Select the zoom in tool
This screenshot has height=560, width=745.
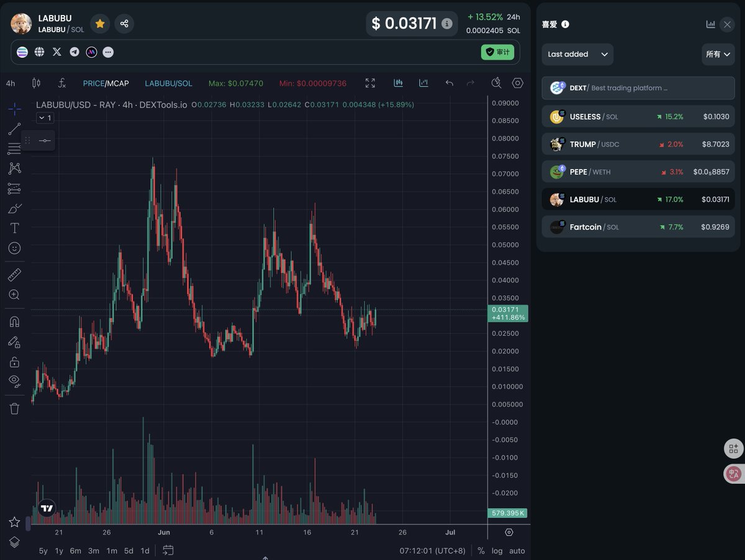click(14, 294)
